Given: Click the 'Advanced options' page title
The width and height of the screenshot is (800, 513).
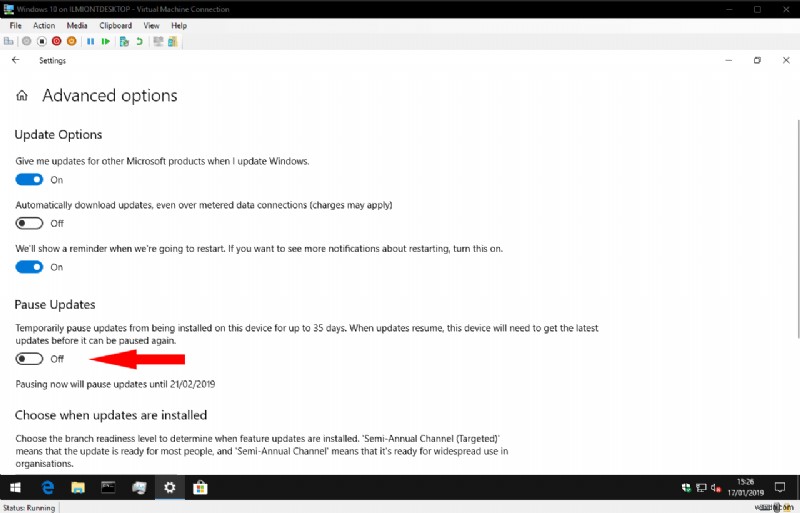Looking at the screenshot, I should (x=110, y=95).
